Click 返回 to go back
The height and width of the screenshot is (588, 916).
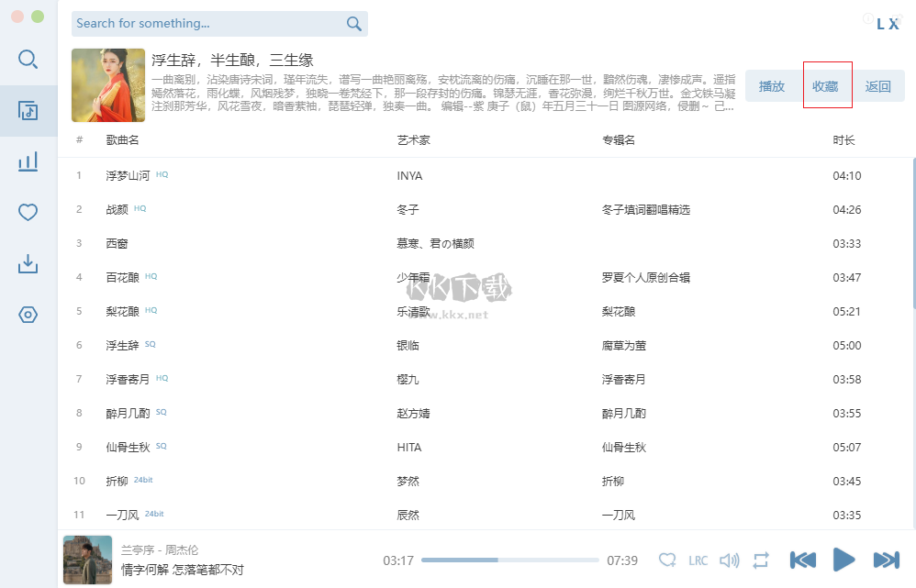point(879,84)
